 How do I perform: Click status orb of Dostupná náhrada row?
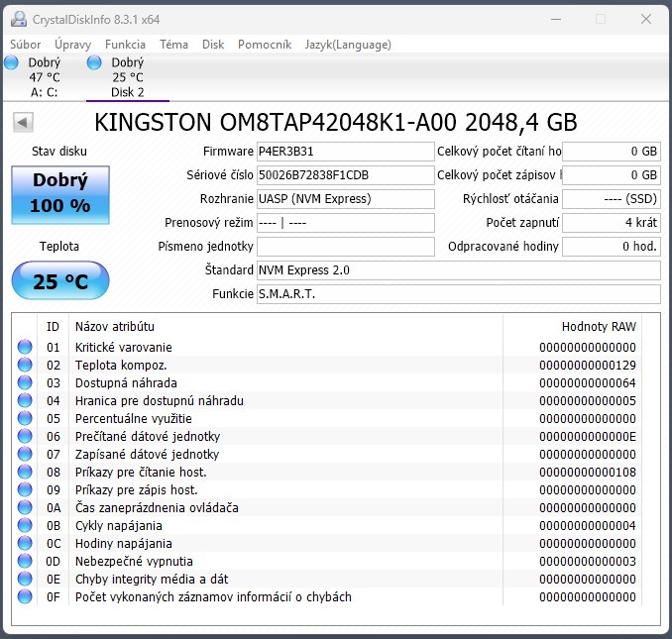coord(25,382)
